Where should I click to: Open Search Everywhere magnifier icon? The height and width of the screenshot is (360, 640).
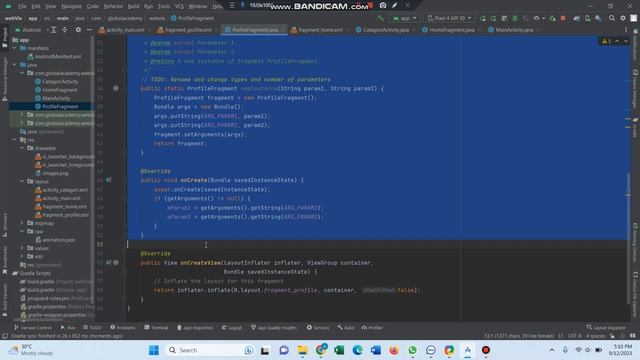pos(611,18)
